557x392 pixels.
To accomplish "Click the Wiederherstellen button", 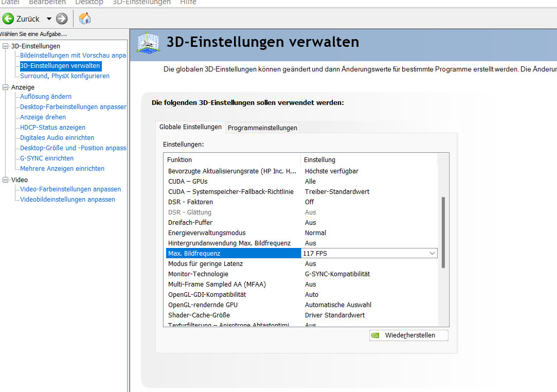I will click(x=408, y=335).
